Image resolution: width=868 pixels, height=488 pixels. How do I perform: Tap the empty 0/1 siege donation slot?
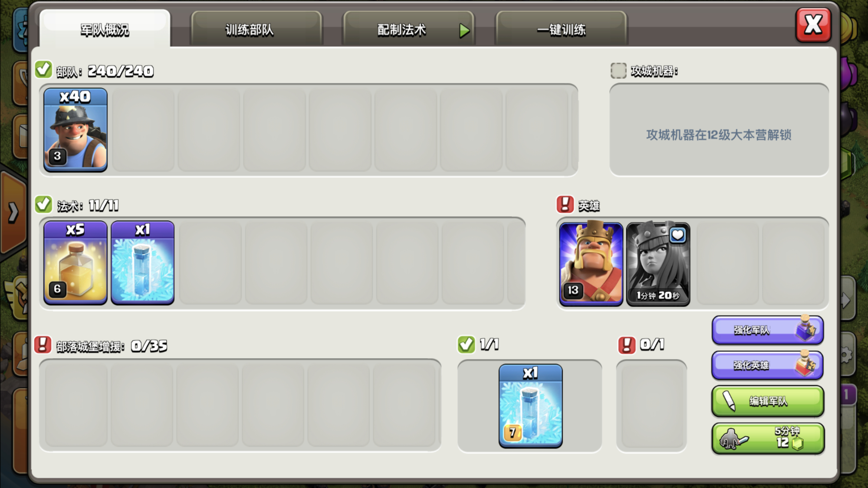click(x=651, y=406)
